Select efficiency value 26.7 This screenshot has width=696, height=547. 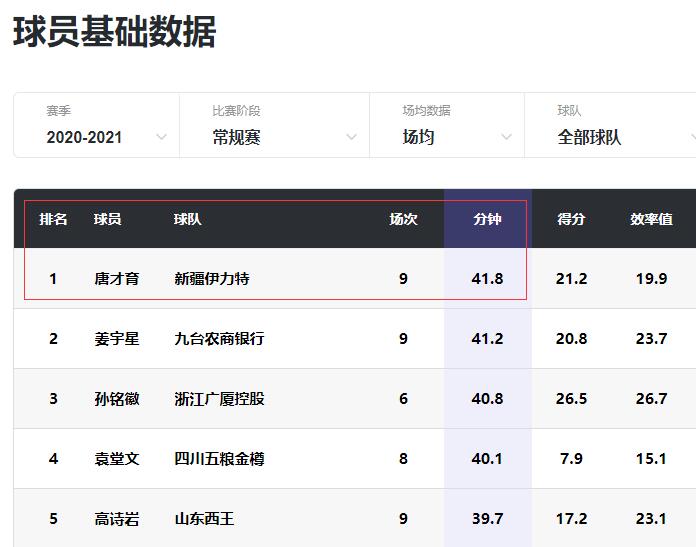point(651,399)
